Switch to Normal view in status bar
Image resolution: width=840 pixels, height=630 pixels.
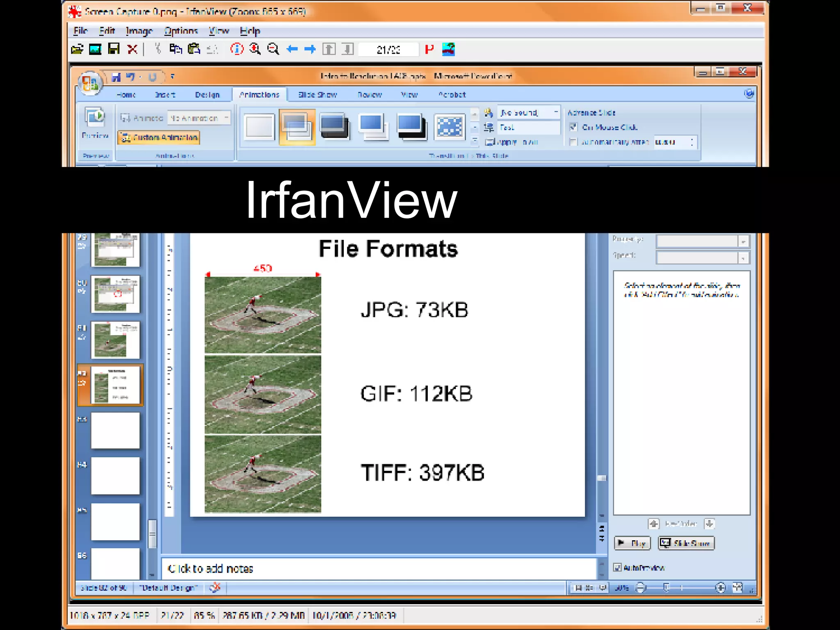click(578, 588)
